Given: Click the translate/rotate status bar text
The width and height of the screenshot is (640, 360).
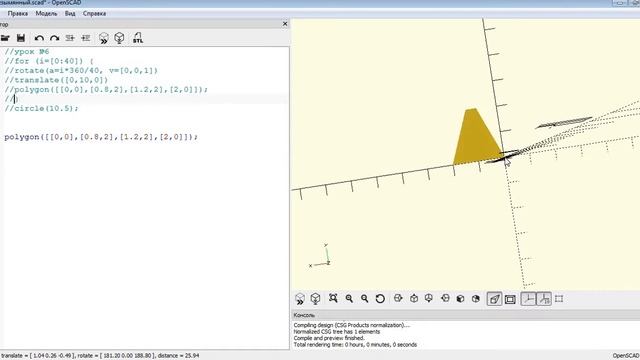Looking at the screenshot, I should click(x=100, y=356).
